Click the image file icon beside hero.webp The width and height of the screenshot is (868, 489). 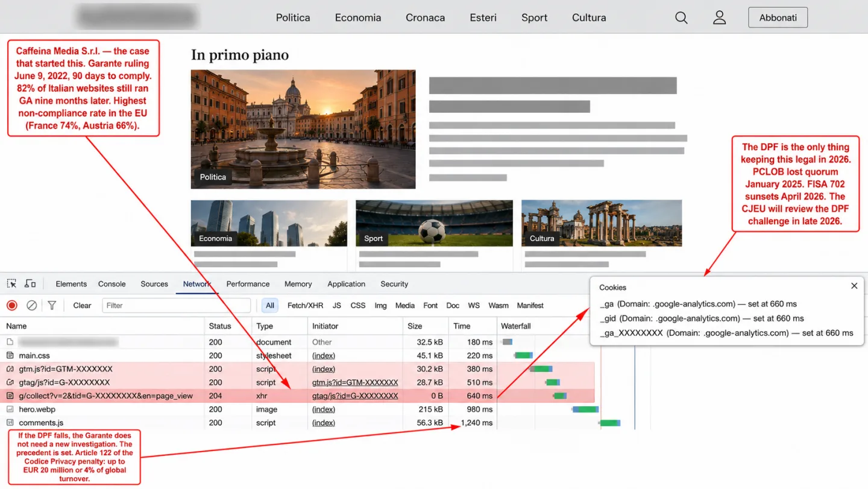click(x=10, y=409)
